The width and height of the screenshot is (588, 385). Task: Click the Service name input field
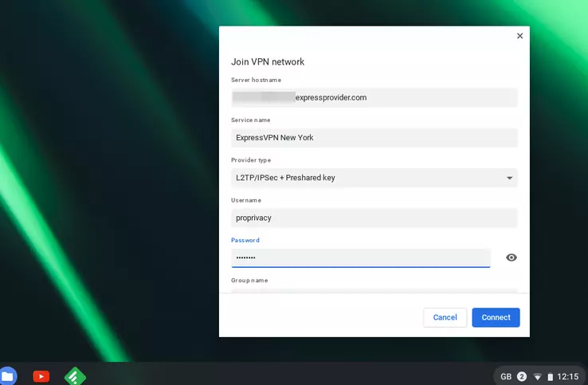coord(374,138)
